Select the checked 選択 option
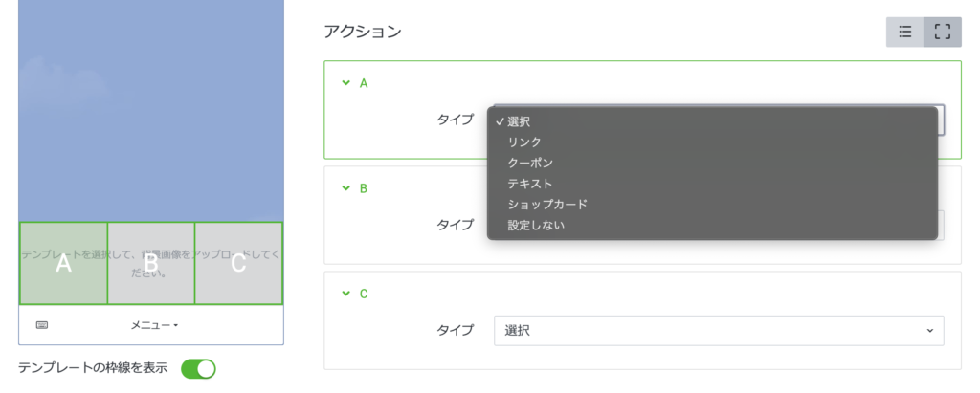 (519, 121)
